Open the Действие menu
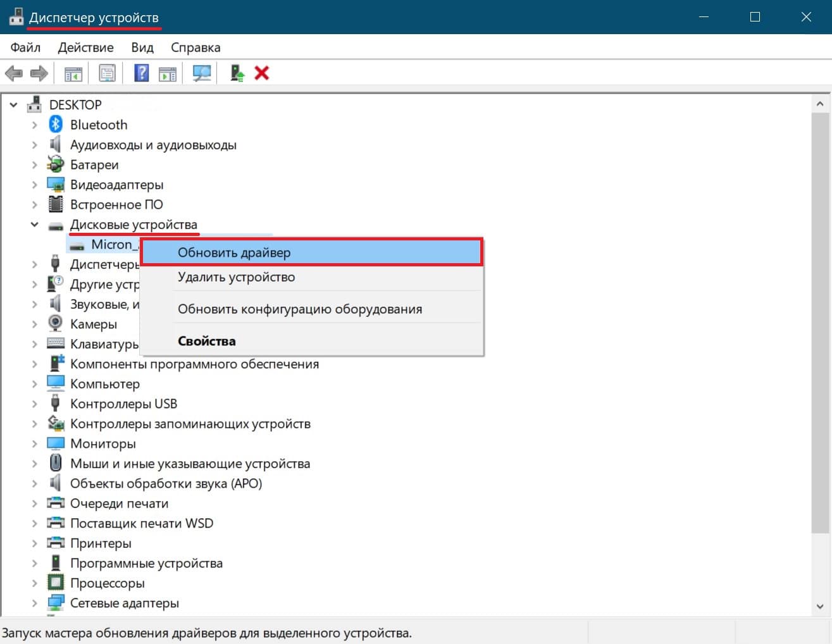 click(x=86, y=47)
